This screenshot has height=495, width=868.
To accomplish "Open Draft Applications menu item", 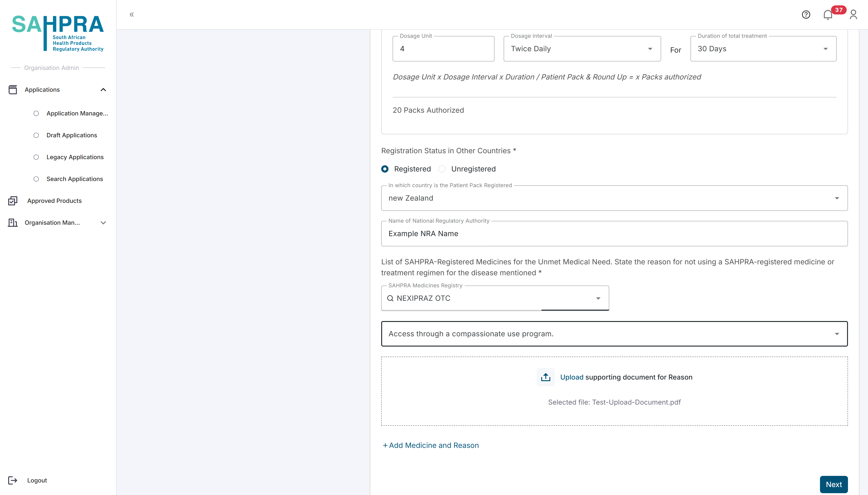I will coord(72,135).
